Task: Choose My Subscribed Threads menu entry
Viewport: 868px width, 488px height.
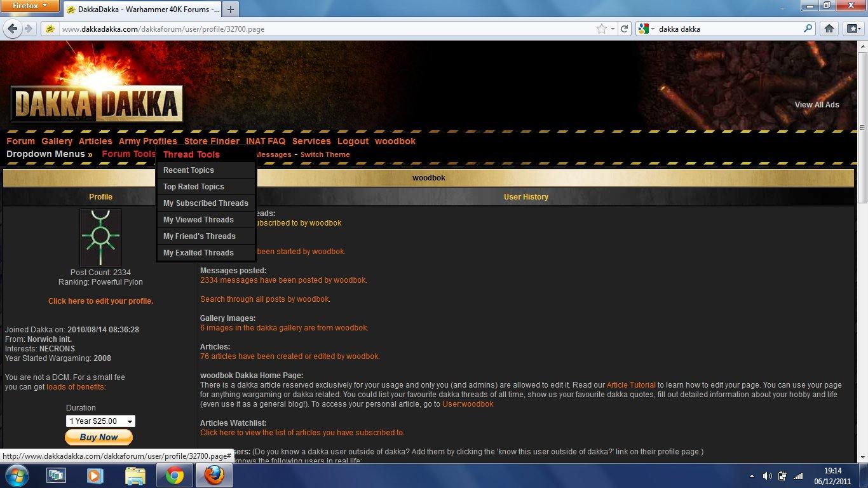Action: tap(206, 203)
